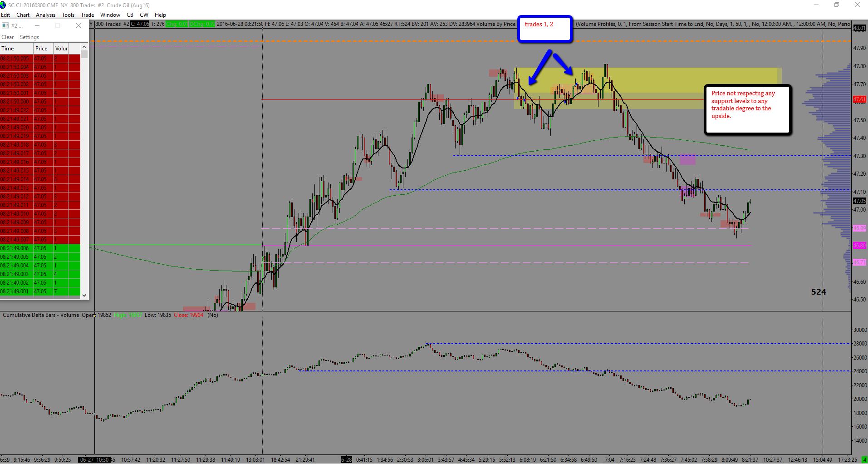868x464 pixels.
Task: Select the green trade row at 08:21:49.003
Action: 40,274
